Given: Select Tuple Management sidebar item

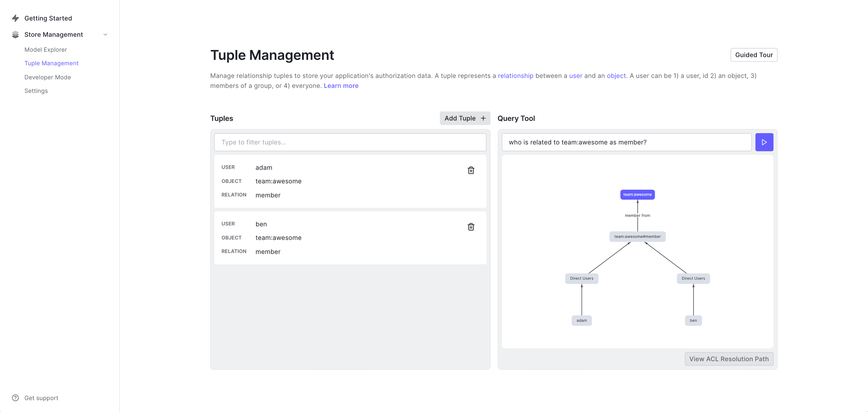Looking at the screenshot, I should [x=51, y=63].
